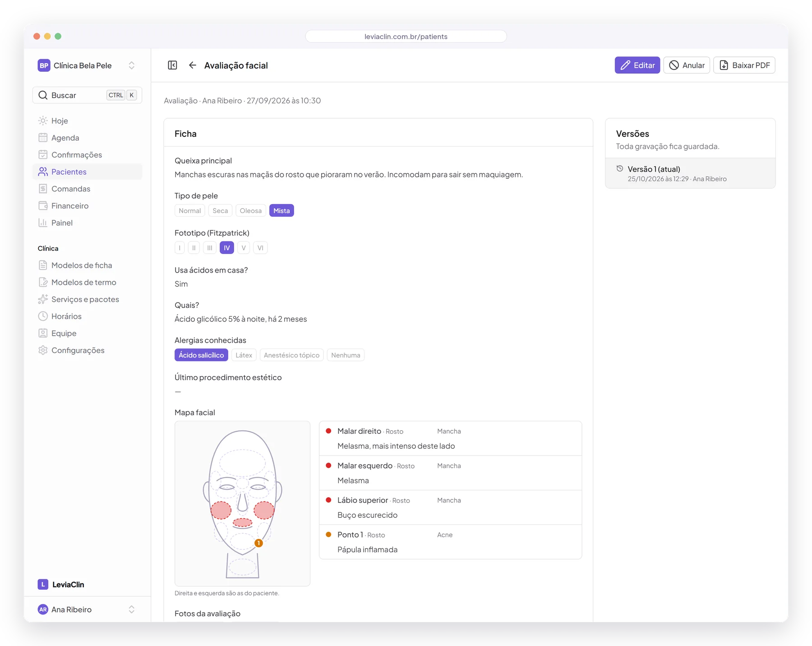Open the Pacientes section
Image resolution: width=812 pixels, height=646 pixels.
tap(88, 172)
